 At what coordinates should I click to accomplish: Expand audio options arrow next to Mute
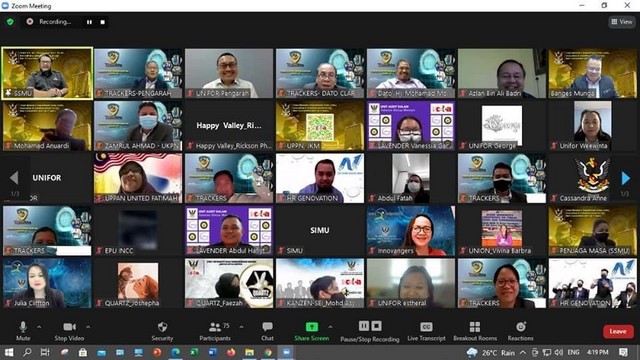39,327
